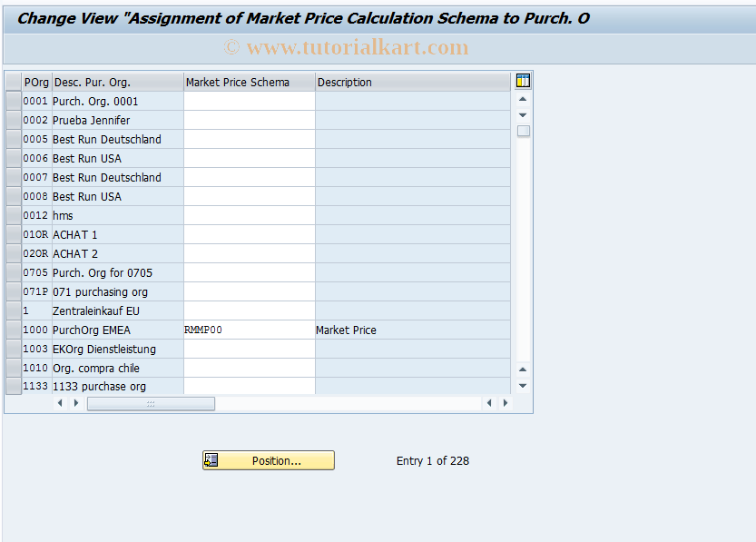Screen dimensions: 756x542
Task: Click the icon on the Position button
Action: (212, 460)
